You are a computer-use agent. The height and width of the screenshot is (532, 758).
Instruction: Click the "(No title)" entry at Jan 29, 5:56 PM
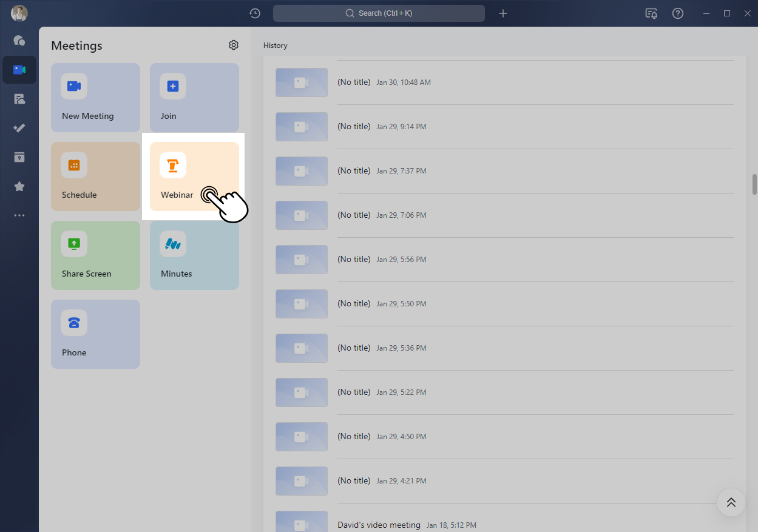pos(354,259)
